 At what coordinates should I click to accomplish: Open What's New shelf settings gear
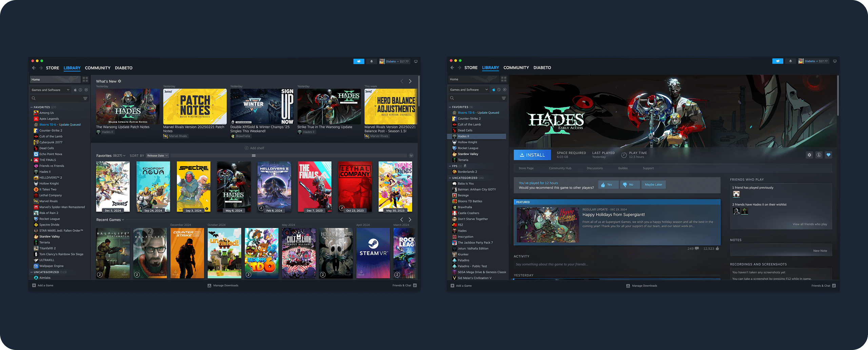pyautogui.click(x=119, y=81)
